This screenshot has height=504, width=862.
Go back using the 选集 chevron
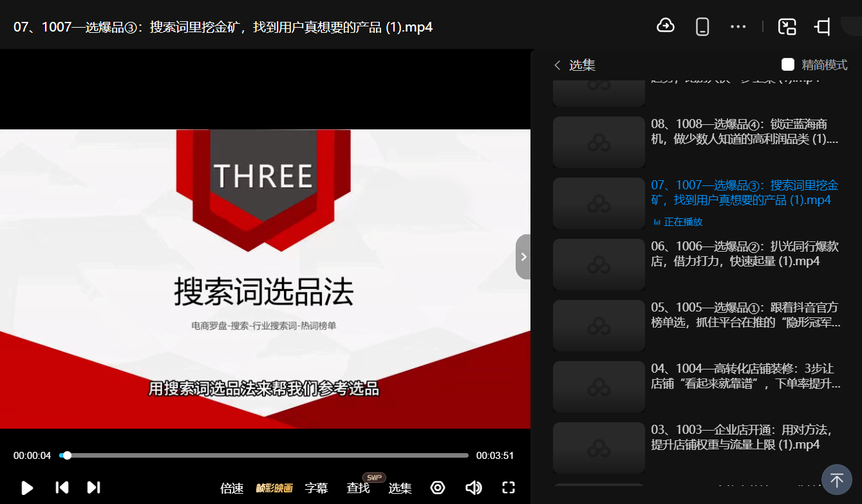coord(557,65)
